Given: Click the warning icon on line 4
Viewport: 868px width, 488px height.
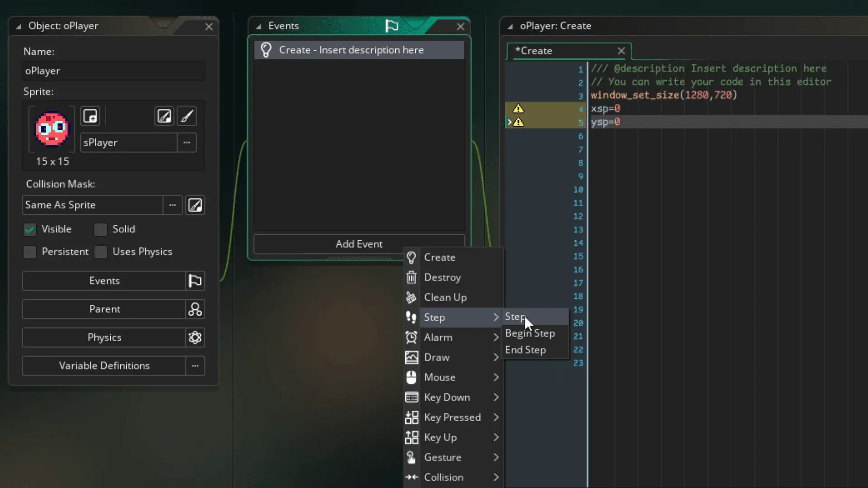Looking at the screenshot, I should pos(518,109).
